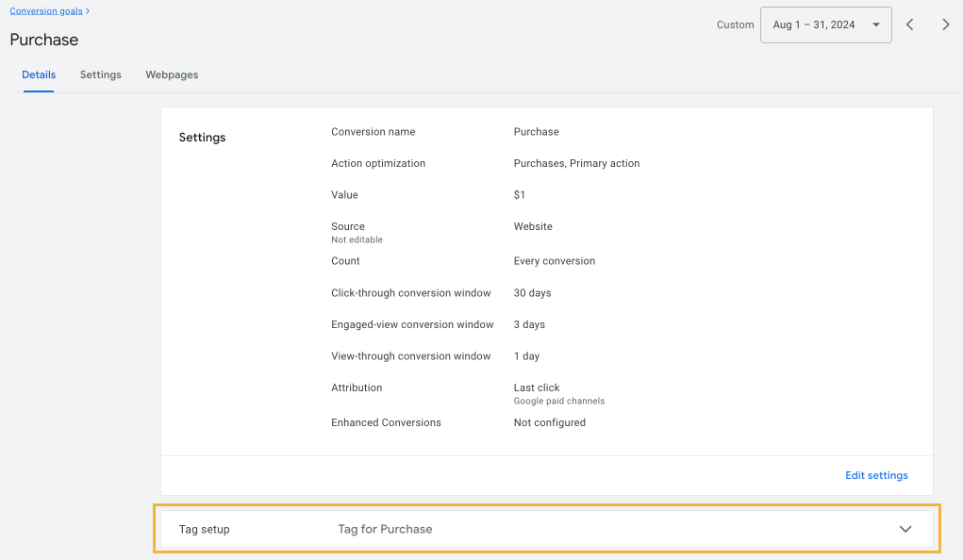Click the Settings card heading
The width and height of the screenshot is (963, 560).
(202, 138)
